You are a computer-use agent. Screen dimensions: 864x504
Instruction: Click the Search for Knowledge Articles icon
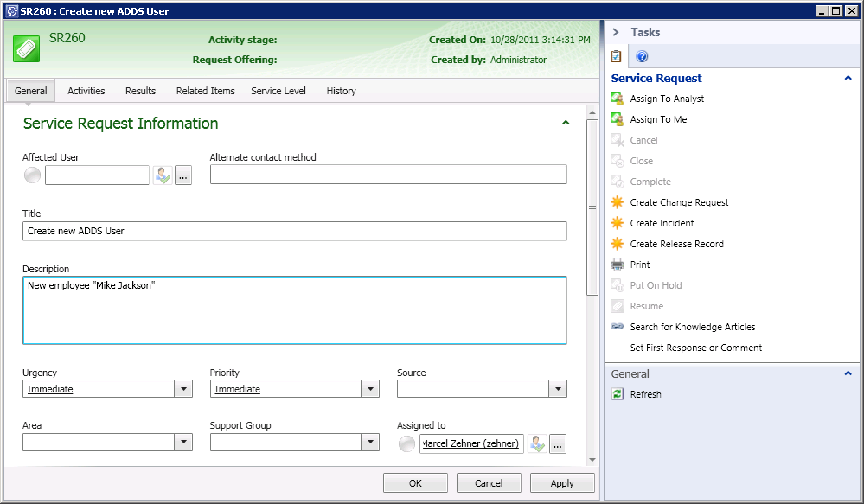point(618,327)
